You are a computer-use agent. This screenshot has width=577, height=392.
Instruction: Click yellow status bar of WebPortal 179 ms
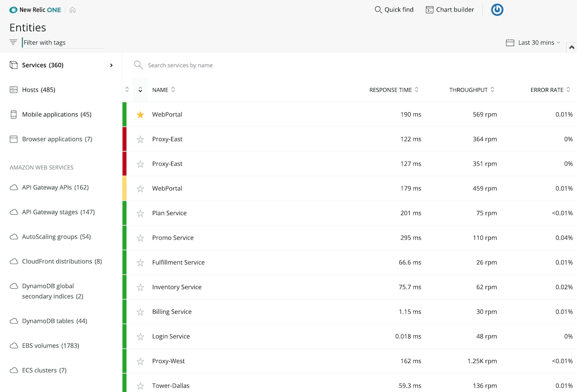tap(125, 188)
